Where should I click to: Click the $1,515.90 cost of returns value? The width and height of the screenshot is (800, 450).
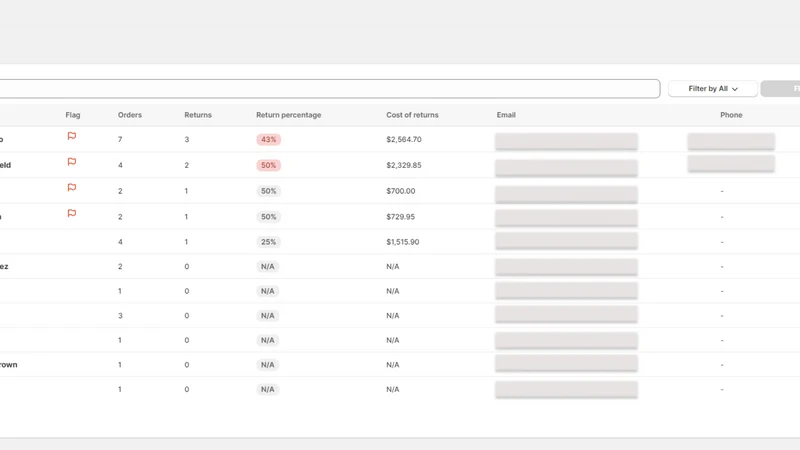(403, 242)
